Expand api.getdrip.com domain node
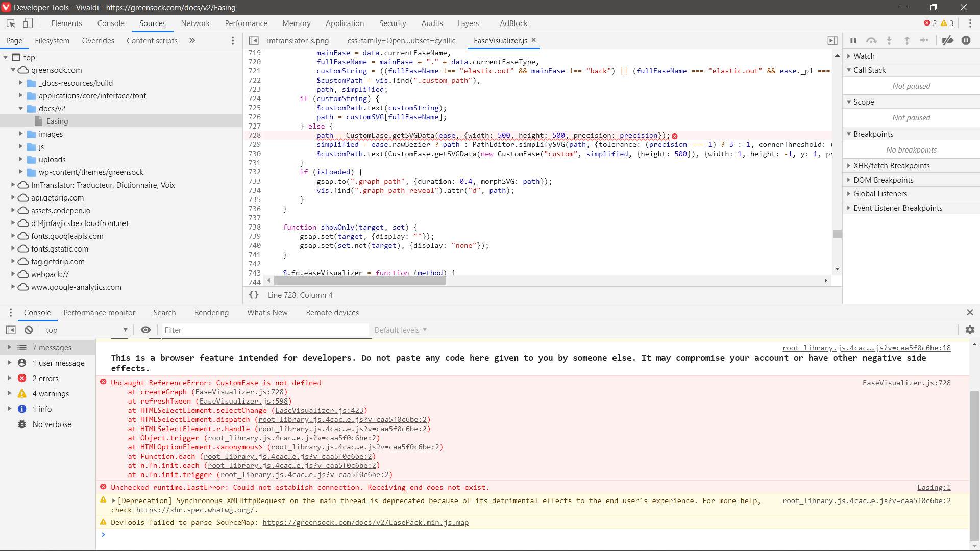980x551 pixels. click(x=13, y=197)
